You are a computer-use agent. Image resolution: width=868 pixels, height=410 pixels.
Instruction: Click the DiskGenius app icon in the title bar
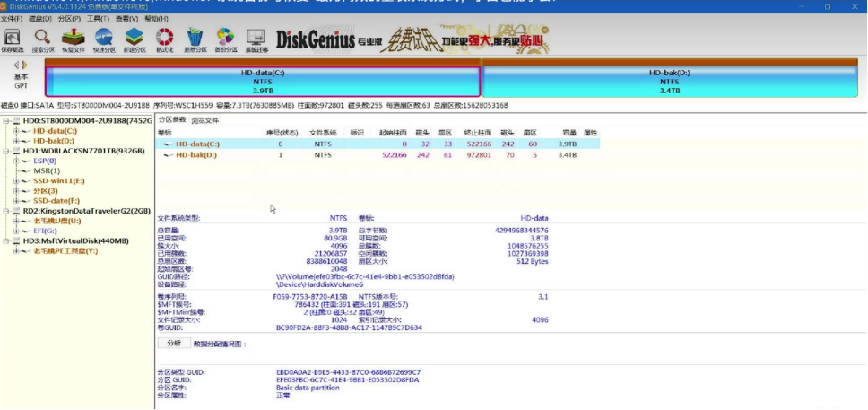click(4, 7)
